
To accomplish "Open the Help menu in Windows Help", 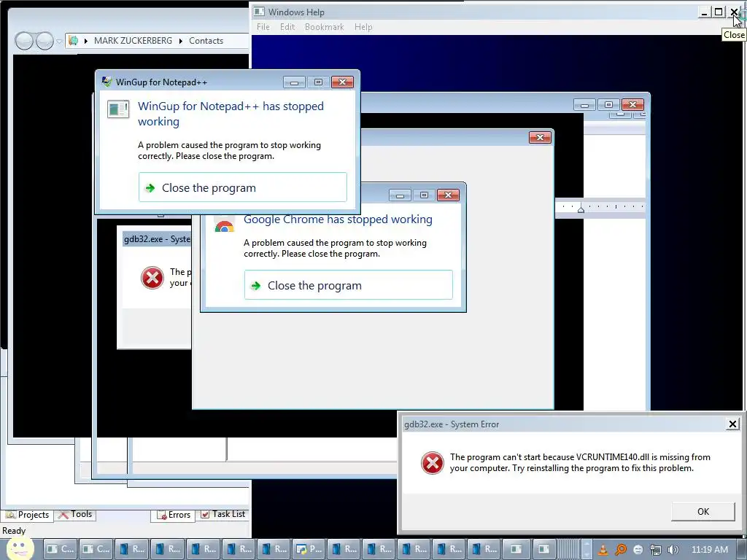I will coord(363,27).
